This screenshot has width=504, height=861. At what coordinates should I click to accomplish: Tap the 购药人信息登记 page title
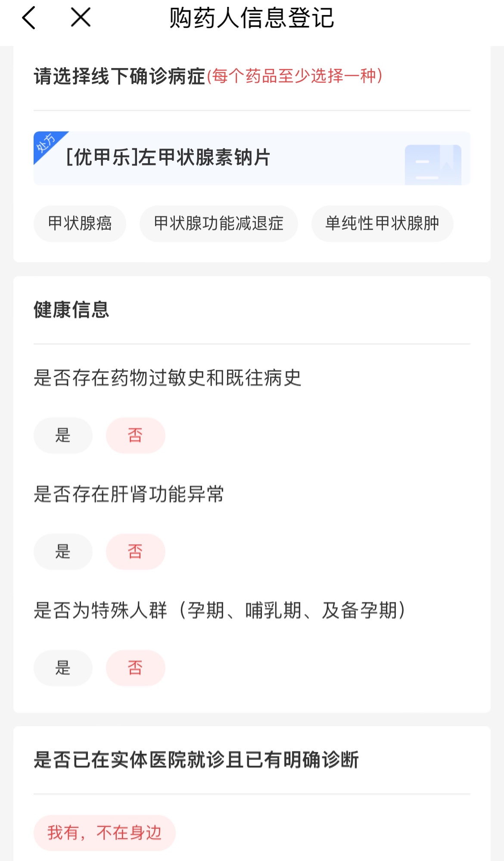pos(252,18)
